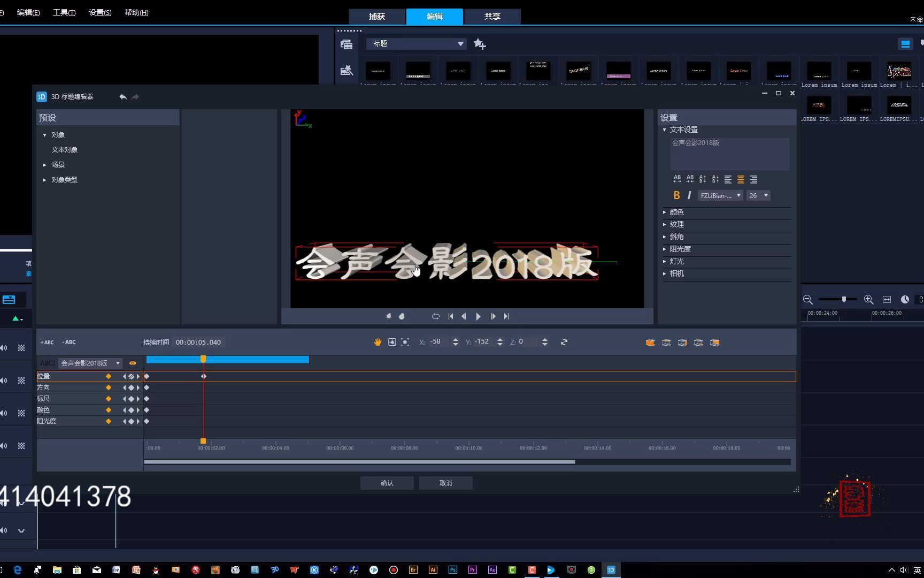Click the loop playback icon

(436, 316)
